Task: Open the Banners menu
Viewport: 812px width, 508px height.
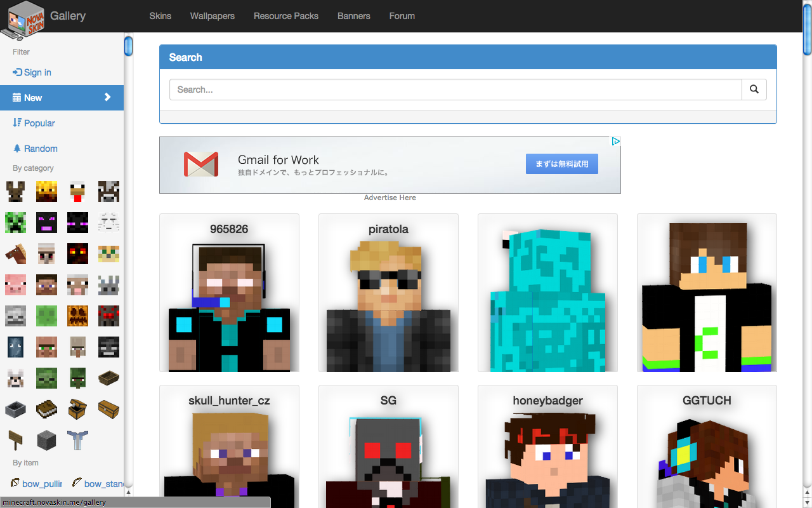Action: tap(354, 16)
